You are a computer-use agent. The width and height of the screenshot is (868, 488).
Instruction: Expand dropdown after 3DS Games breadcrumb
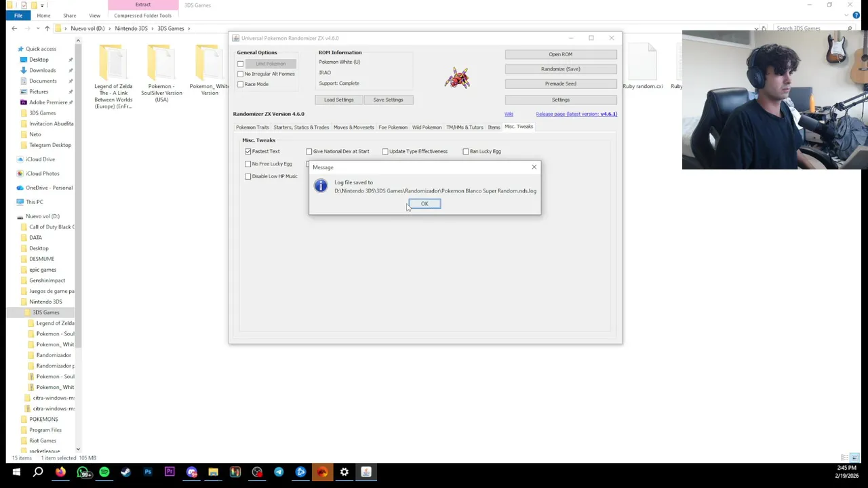point(189,28)
